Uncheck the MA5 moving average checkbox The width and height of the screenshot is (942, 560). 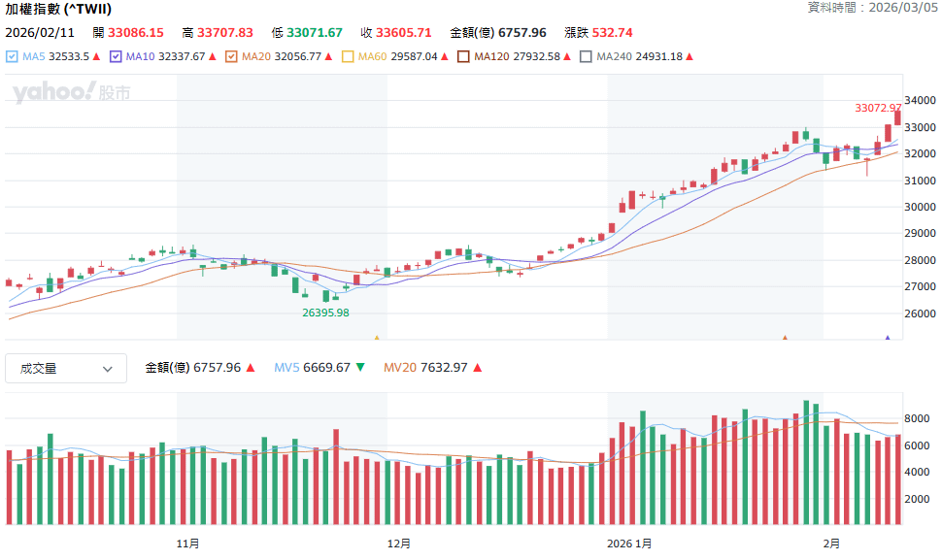tap(12, 57)
